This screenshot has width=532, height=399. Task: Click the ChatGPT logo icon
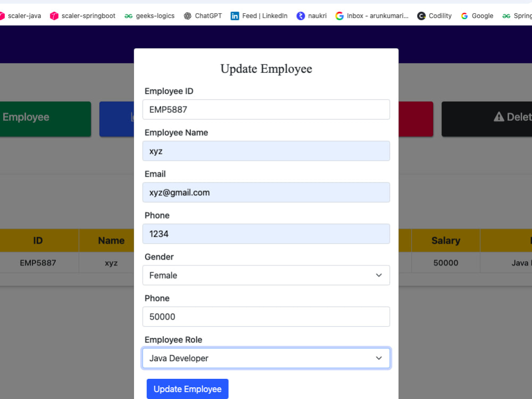click(187, 16)
